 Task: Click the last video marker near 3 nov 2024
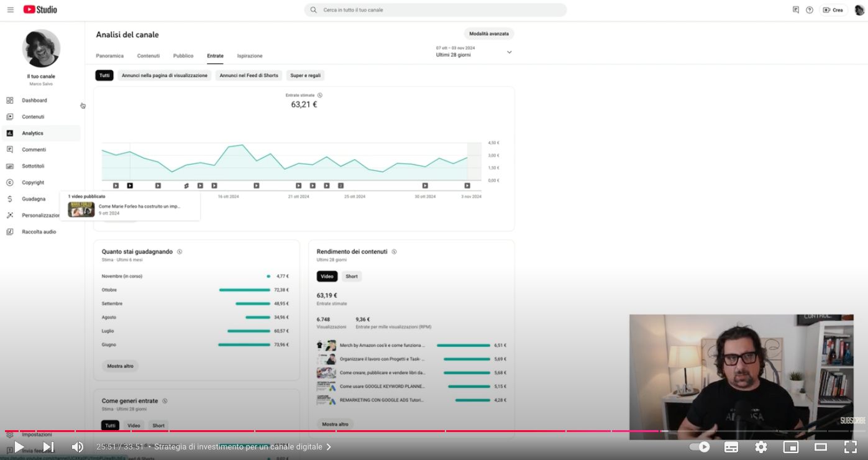pos(467,185)
